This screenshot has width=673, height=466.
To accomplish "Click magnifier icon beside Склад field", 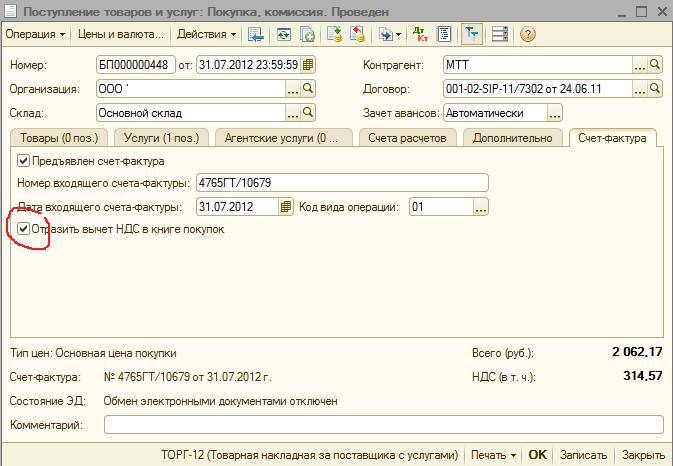I will point(308,113).
